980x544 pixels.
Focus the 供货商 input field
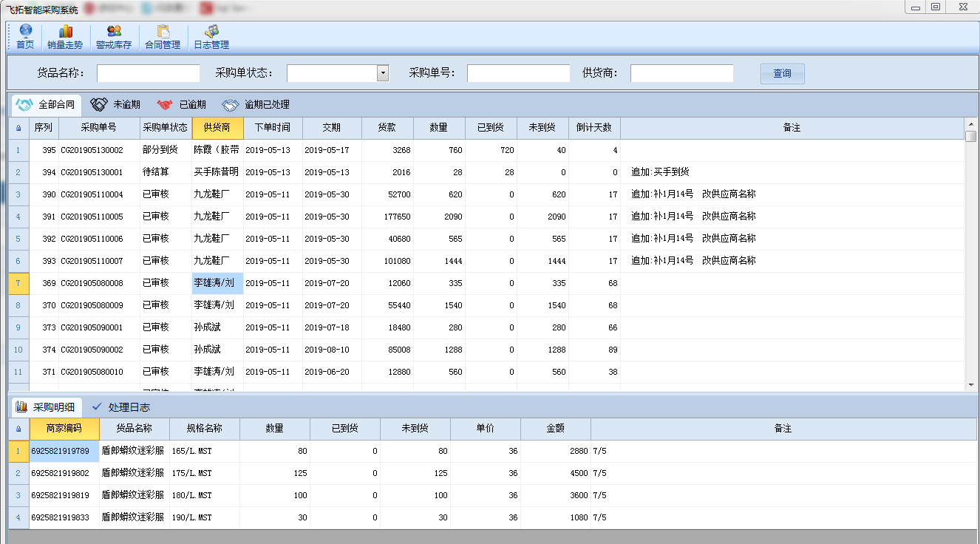(682, 73)
